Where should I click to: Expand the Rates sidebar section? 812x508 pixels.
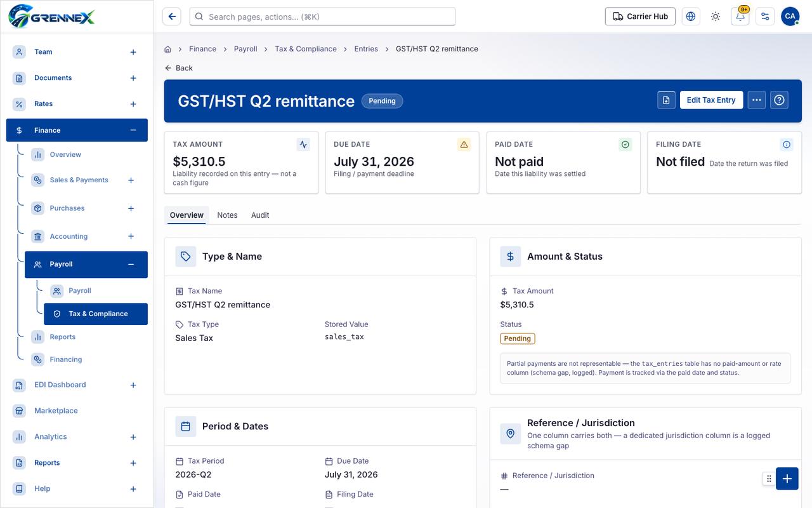133,104
